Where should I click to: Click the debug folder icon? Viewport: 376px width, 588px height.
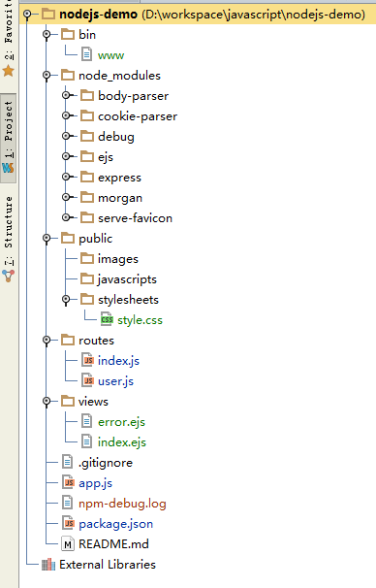(87, 136)
